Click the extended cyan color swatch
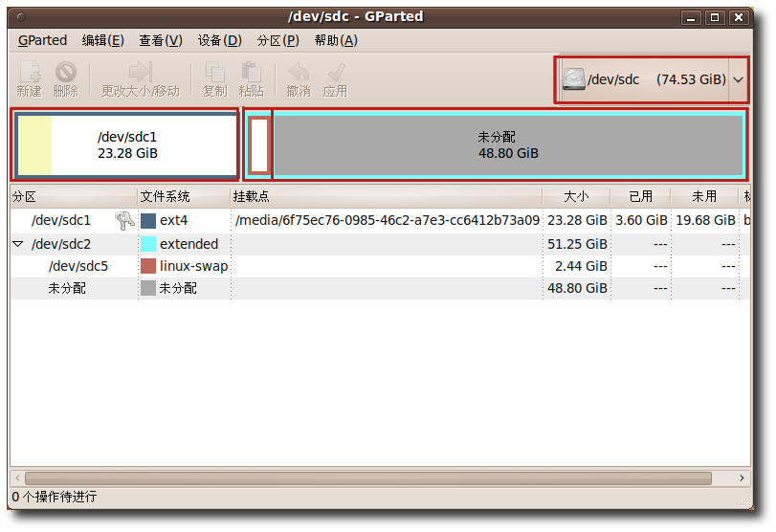776x532 pixels. point(148,244)
